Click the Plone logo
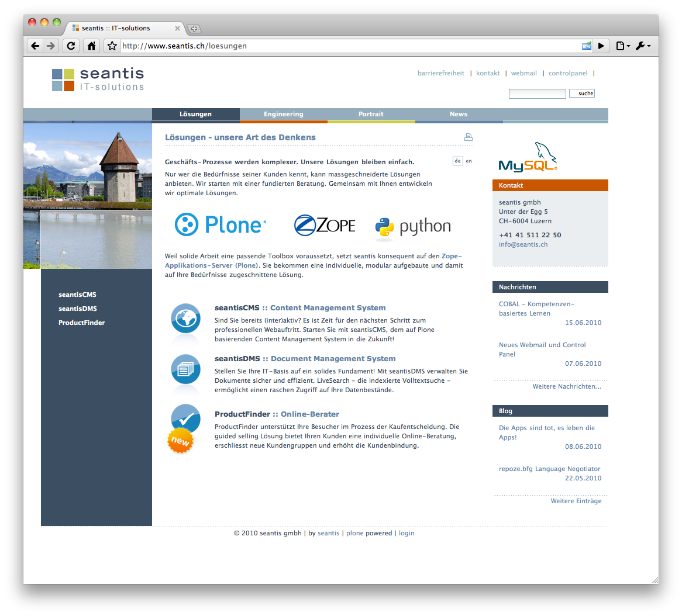This screenshot has width=682, height=616. coord(220,225)
